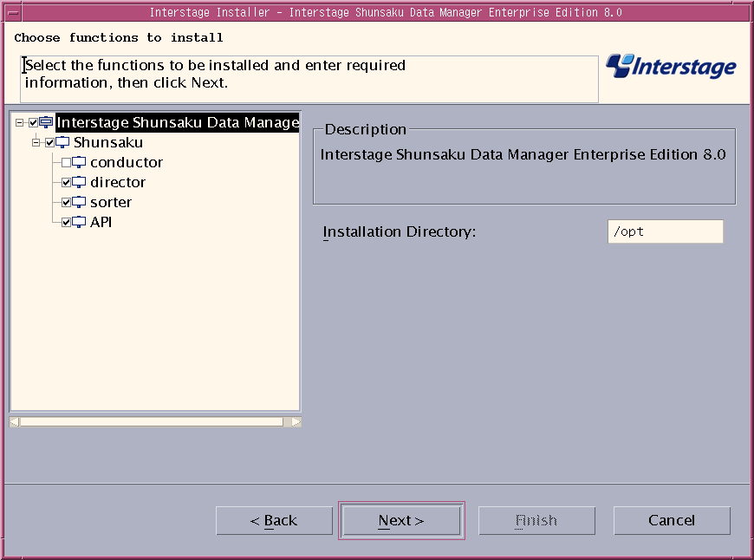754x560 pixels.
Task: Select the 'sorter' tree label
Action: tap(111, 202)
